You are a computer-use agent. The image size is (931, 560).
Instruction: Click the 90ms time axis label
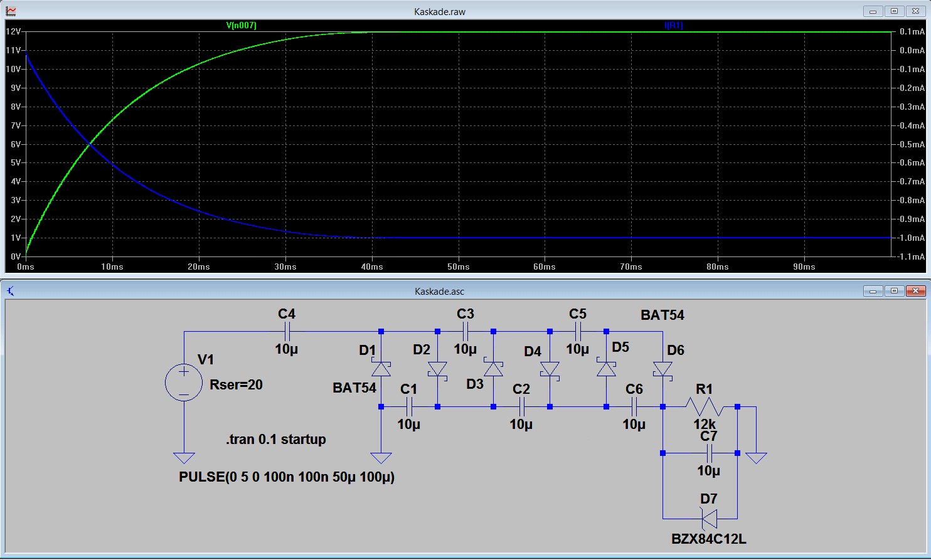804,267
